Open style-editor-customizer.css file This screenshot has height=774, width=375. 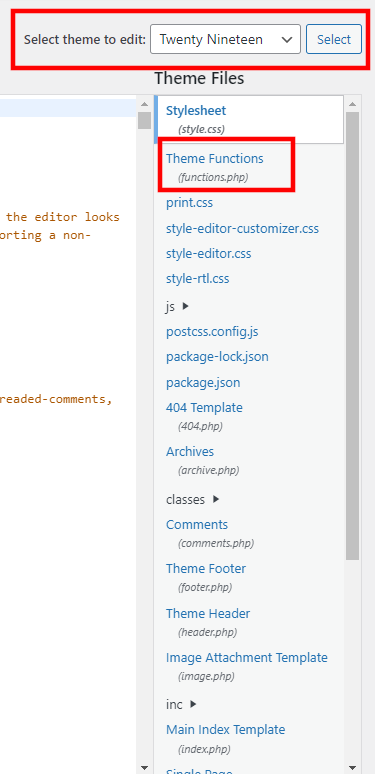tap(242, 229)
